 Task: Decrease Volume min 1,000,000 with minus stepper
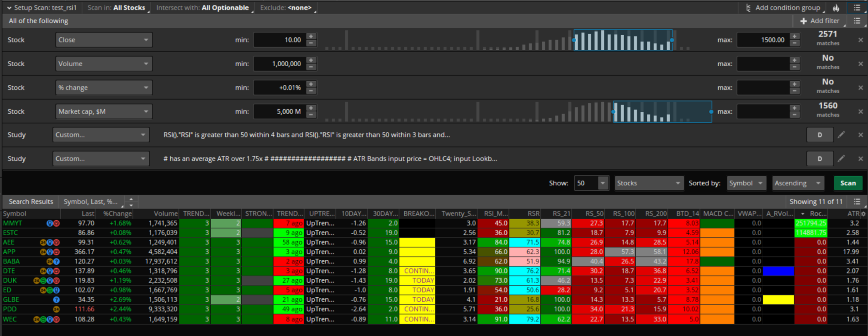[x=311, y=67]
